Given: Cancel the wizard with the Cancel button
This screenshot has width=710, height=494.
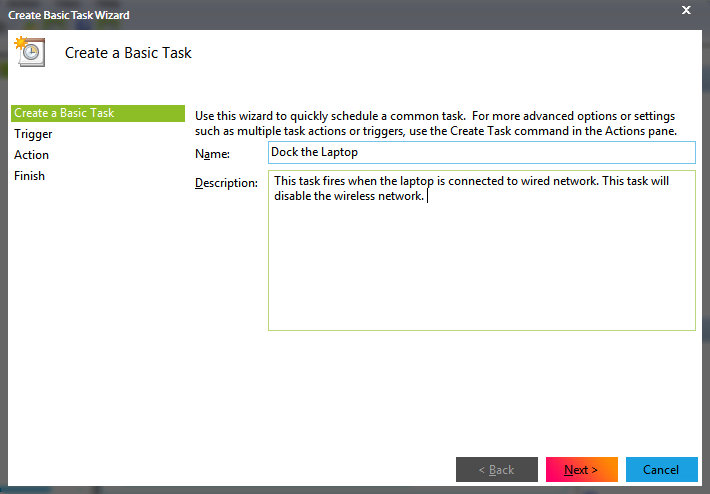Looking at the screenshot, I should (x=661, y=469).
